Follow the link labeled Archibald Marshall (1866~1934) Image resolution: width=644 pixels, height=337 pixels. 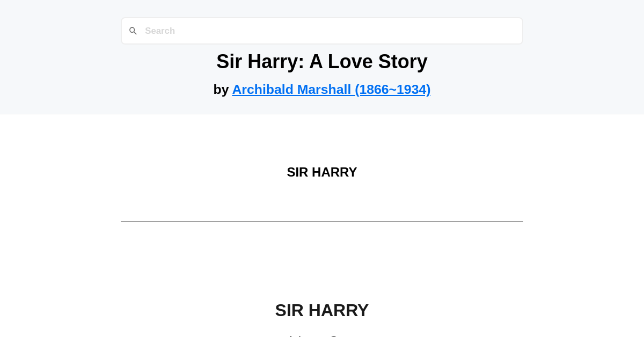331,89
